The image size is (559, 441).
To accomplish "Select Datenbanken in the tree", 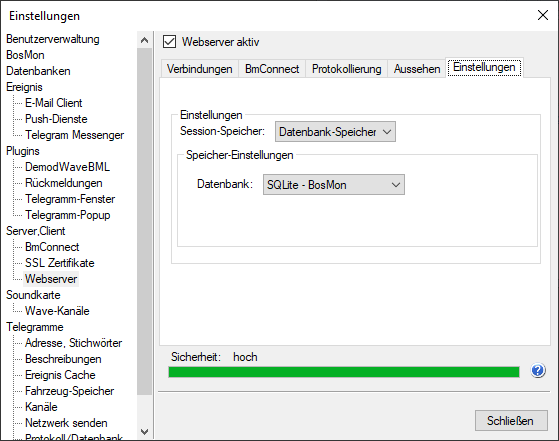I will tap(38, 71).
